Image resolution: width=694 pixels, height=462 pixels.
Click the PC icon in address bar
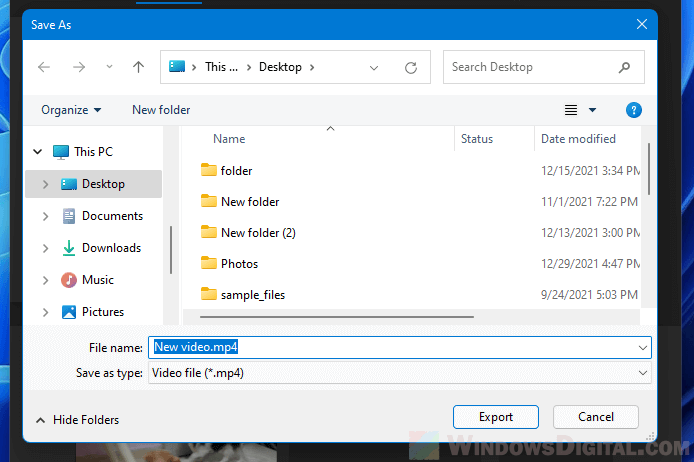pos(177,67)
